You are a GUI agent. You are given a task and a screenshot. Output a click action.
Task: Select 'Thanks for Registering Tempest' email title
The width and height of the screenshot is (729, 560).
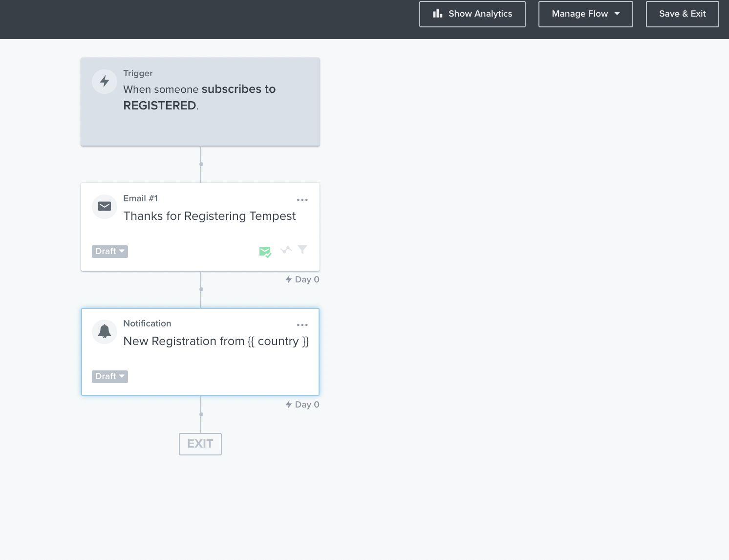tap(210, 216)
